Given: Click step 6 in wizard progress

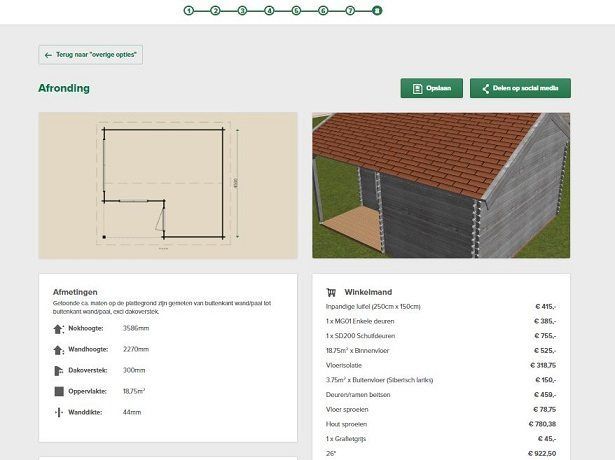Looking at the screenshot, I should (x=323, y=10).
